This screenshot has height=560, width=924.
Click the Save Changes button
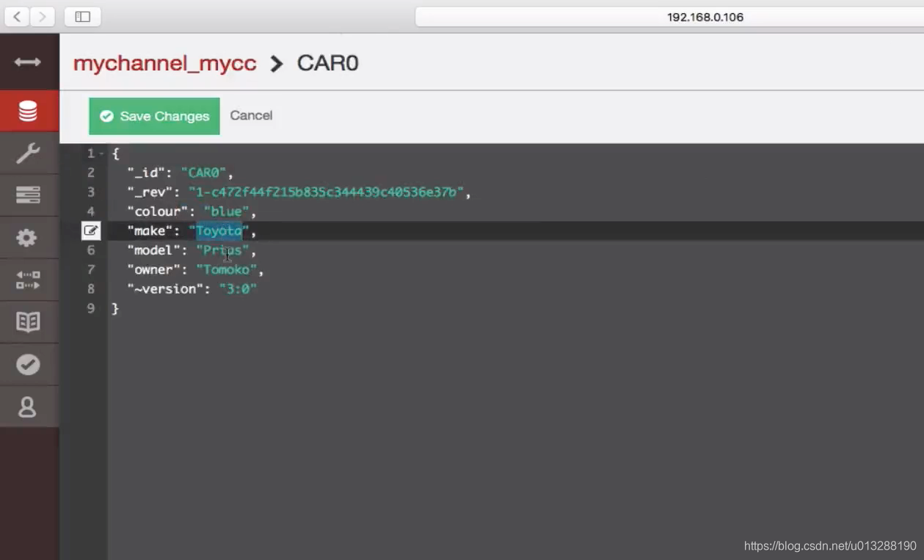click(x=153, y=115)
